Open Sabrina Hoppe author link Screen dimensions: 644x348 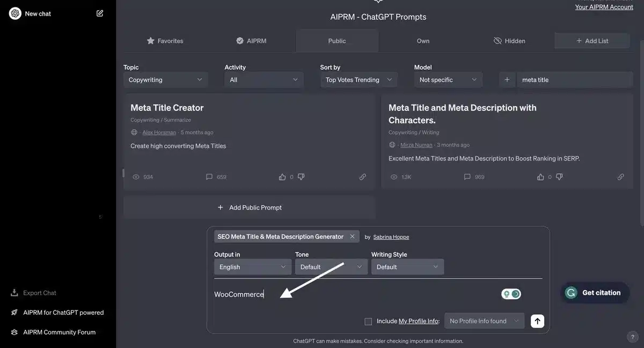(391, 237)
